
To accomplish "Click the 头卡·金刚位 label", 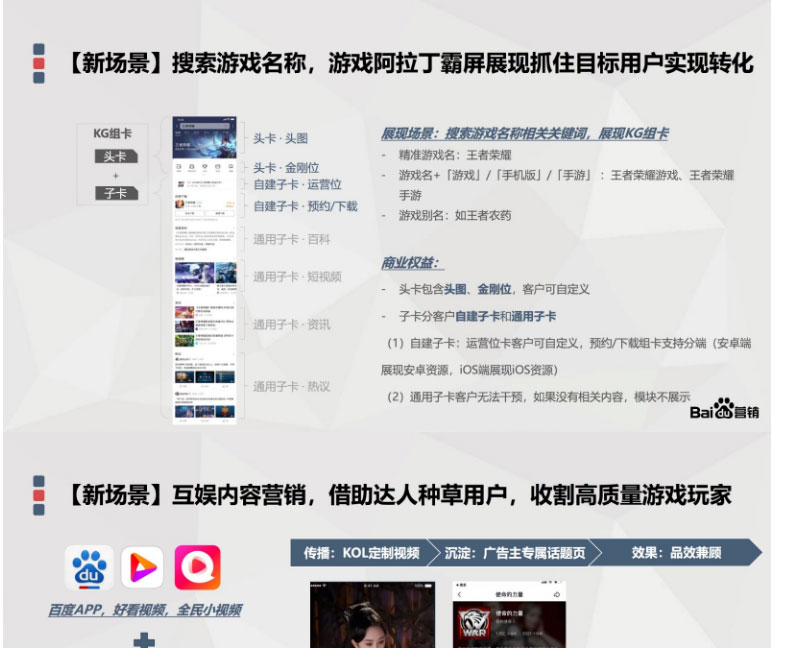I will 286,168.
